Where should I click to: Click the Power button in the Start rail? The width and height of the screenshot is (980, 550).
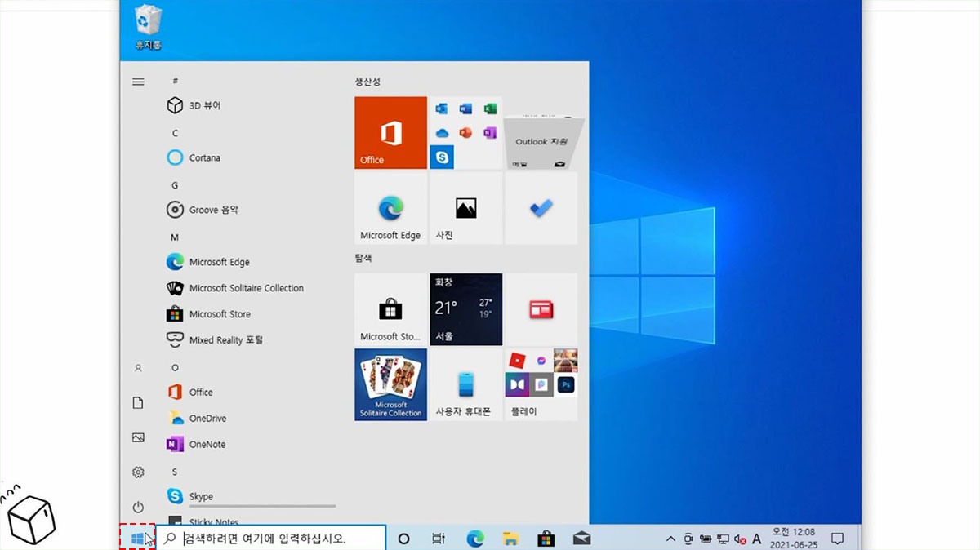138,507
